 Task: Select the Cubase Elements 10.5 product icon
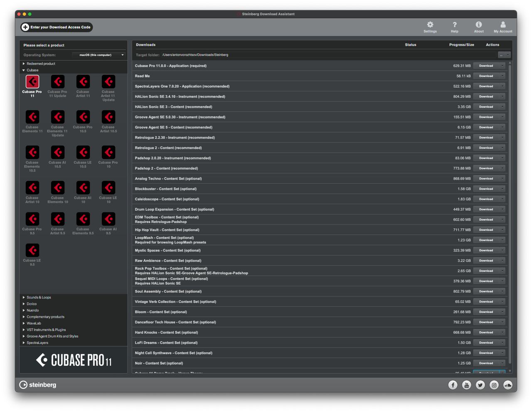(x=32, y=153)
